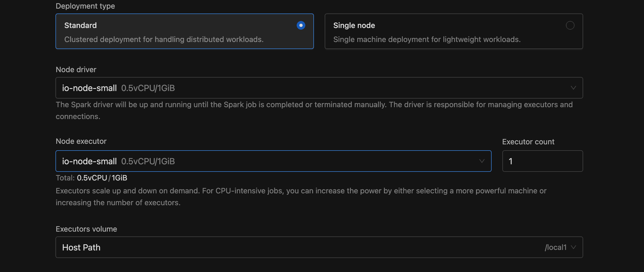Image resolution: width=644 pixels, height=272 pixels.
Task: Click the filled Standard radio indicator
Action: click(301, 25)
